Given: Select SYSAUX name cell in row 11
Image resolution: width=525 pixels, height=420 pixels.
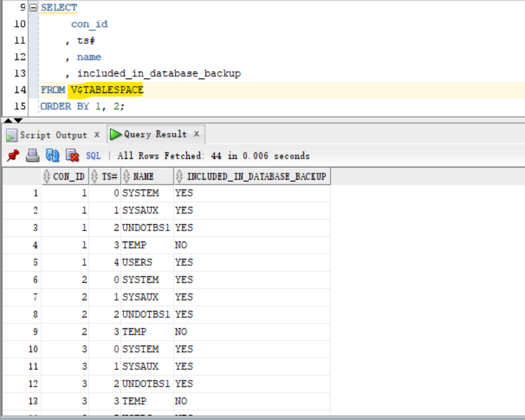Looking at the screenshot, I should point(147,366).
